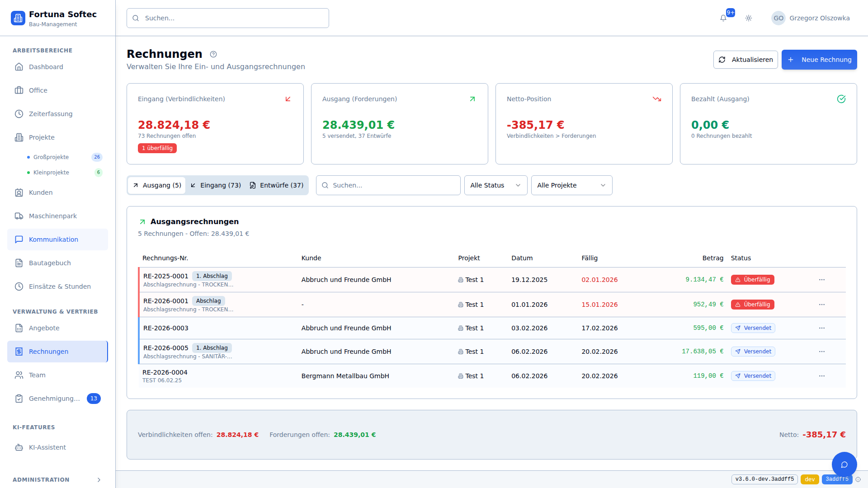The image size is (868, 488).
Task: Open the floating chat bubble button
Action: coord(844,464)
